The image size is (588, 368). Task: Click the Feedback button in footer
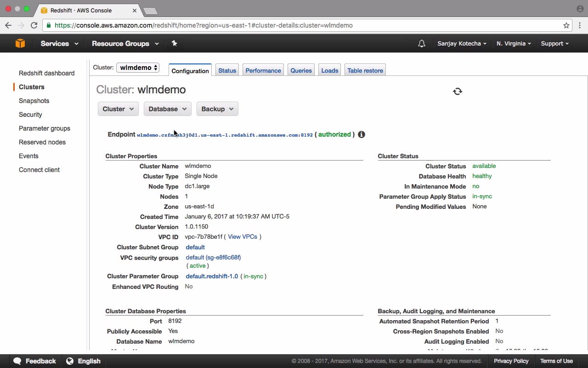[34, 361]
